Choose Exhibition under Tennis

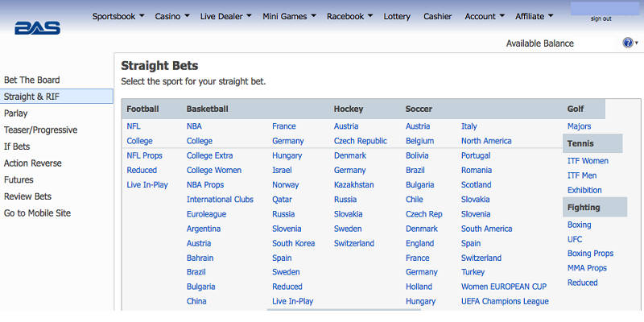click(584, 190)
